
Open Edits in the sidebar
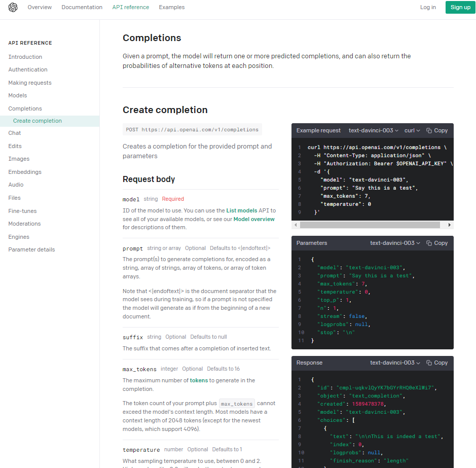[15, 146]
